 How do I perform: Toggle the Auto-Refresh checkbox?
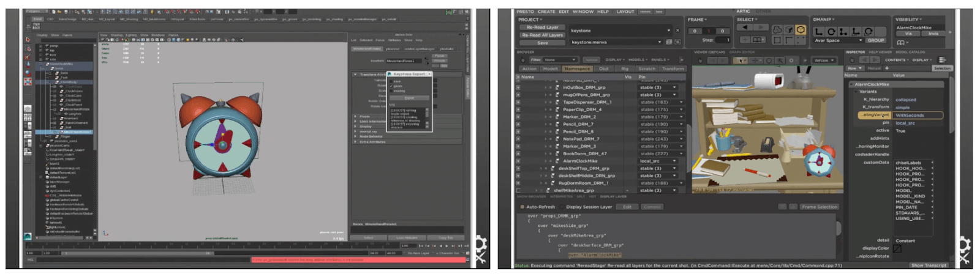click(522, 207)
